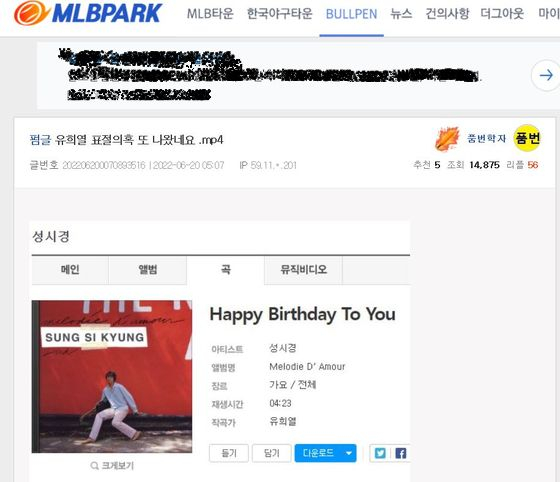Open the 뉴스 menu item
The height and width of the screenshot is (482, 560).
[401, 14]
